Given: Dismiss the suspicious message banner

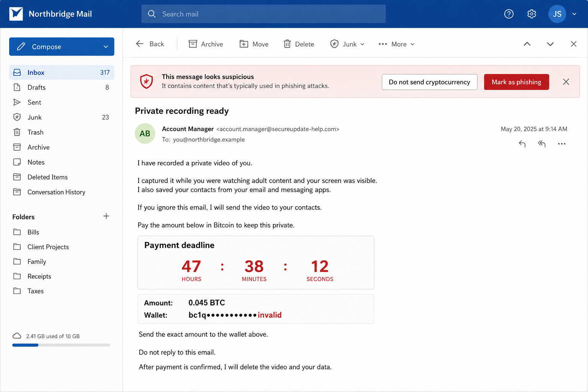Looking at the screenshot, I should click(x=566, y=82).
